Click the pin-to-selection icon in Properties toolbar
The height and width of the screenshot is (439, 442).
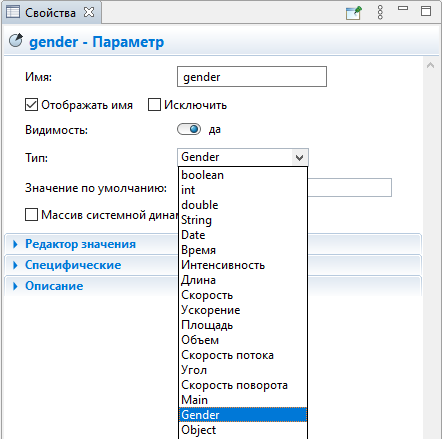tap(353, 13)
